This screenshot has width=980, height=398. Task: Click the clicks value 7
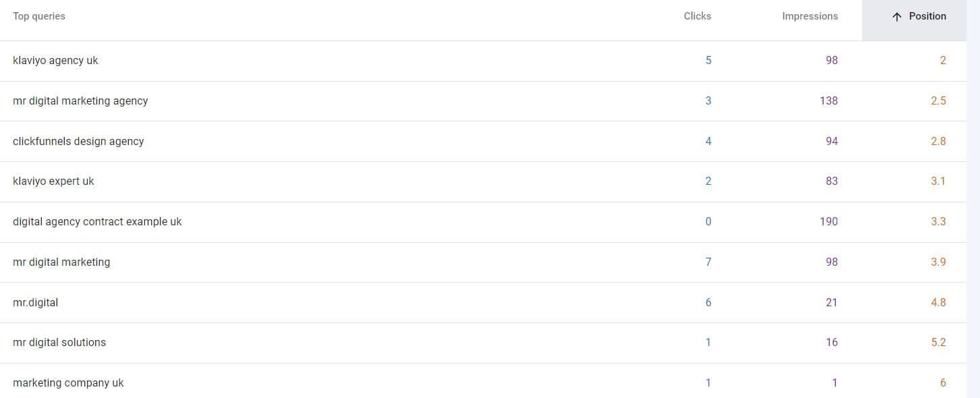[x=708, y=262]
